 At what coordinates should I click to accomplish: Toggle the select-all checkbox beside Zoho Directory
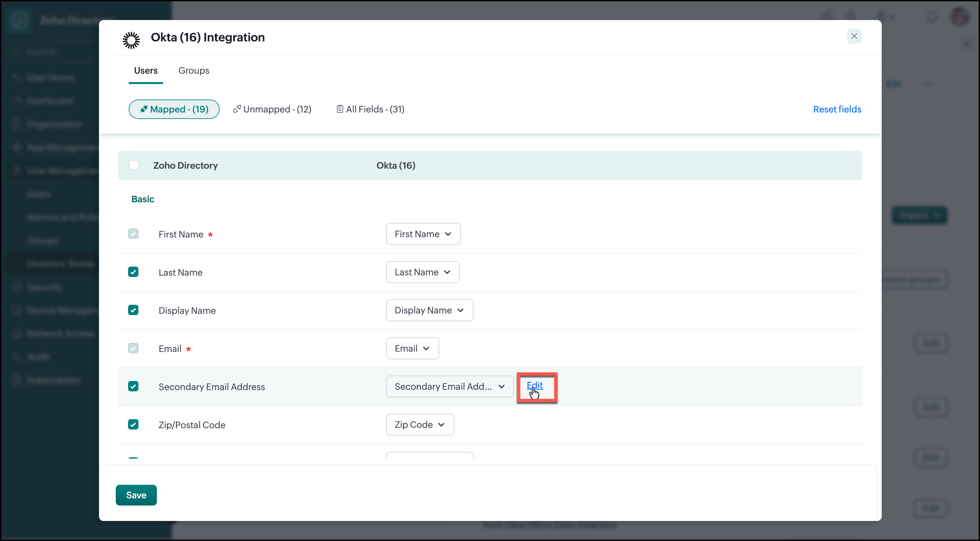pyautogui.click(x=134, y=165)
